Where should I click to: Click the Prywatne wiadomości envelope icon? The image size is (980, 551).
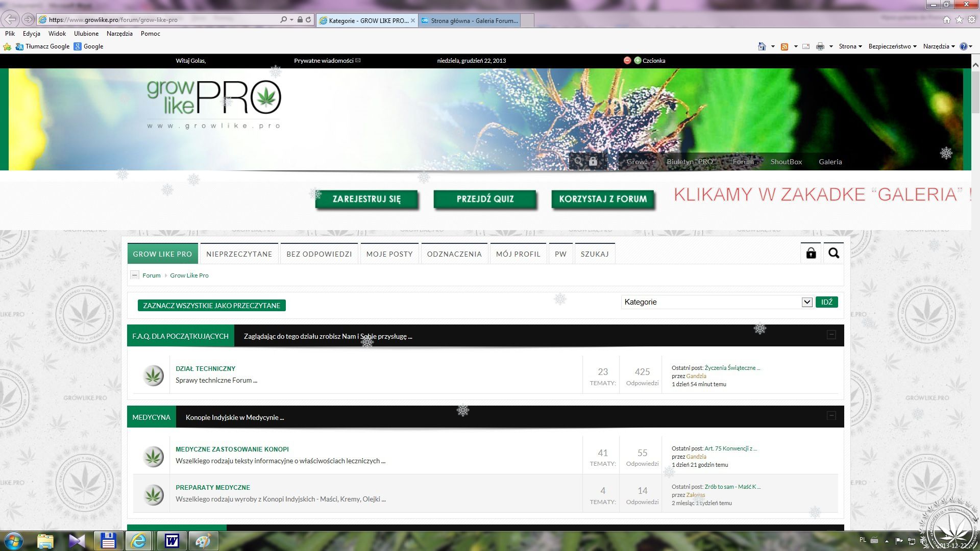(x=358, y=60)
